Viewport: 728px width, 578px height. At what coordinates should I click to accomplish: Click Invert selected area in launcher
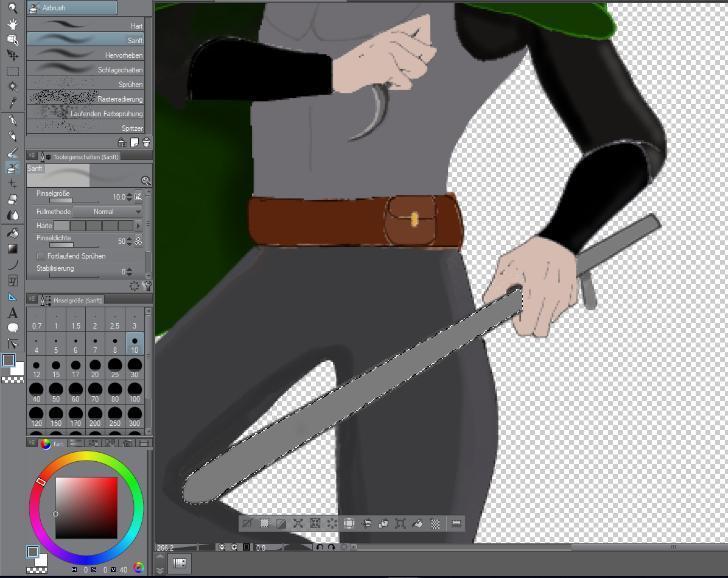click(281, 524)
